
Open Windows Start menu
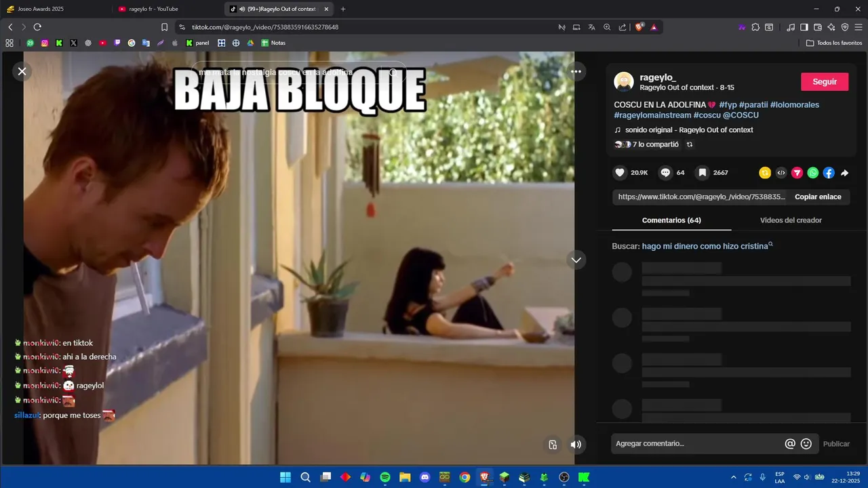point(285,477)
